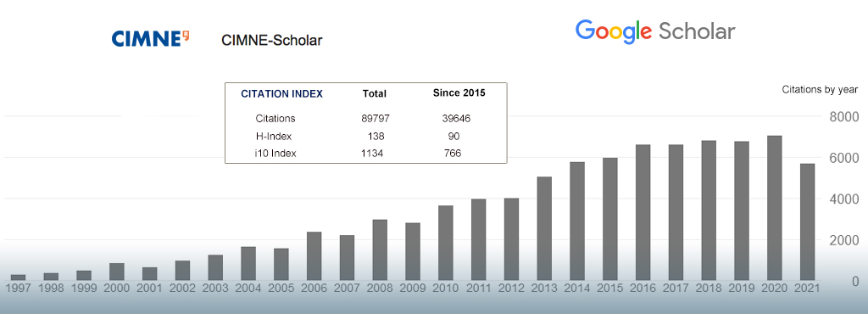
Task: Select the 2006 citations bar
Action: point(314,256)
